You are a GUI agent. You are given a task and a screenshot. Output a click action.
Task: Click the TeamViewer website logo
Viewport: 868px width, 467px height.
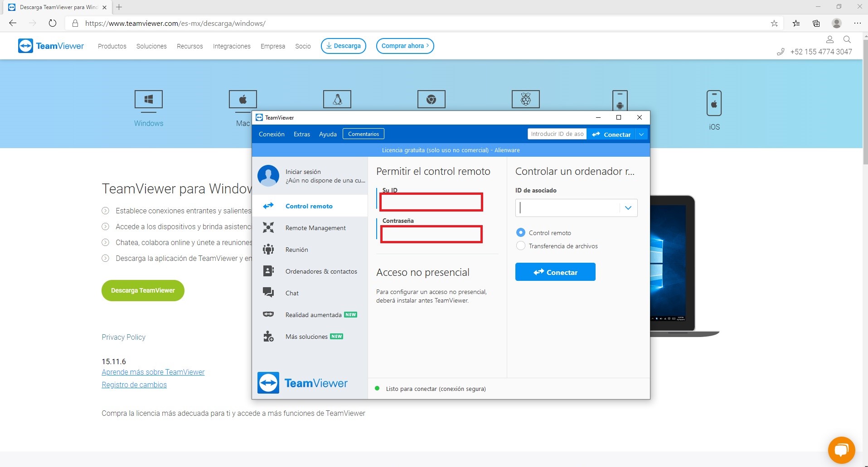(51, 46)
